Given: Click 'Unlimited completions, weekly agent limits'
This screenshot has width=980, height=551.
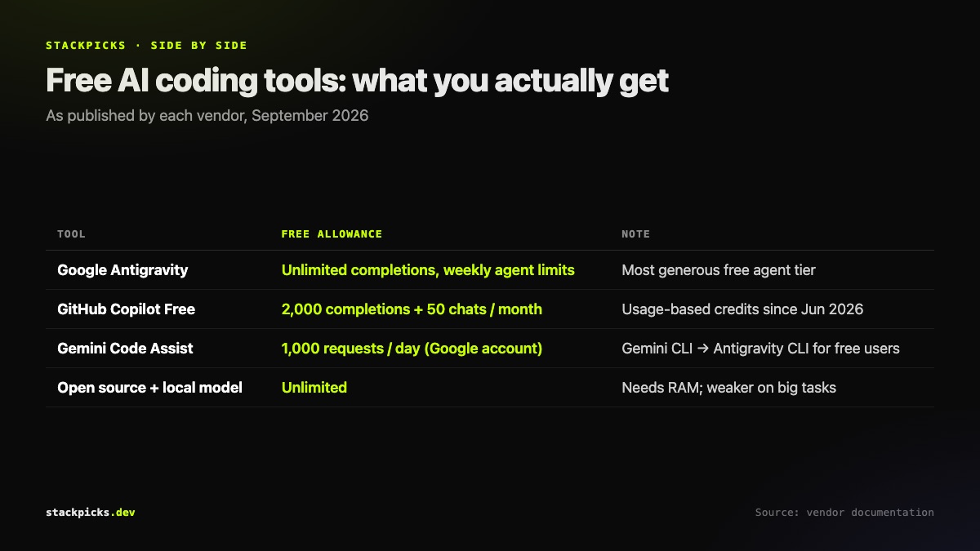Looking at the screenshot, I should pyautogui.click(x=428, y=270).
